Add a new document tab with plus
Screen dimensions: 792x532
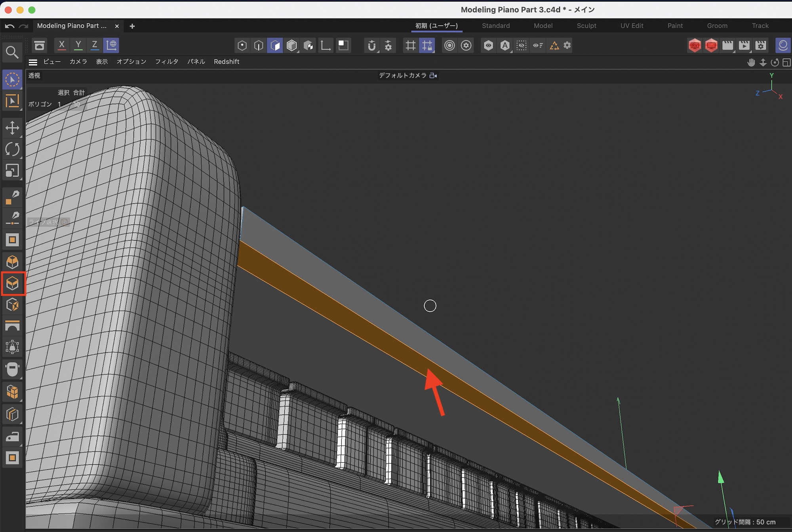tap(132, 26)
